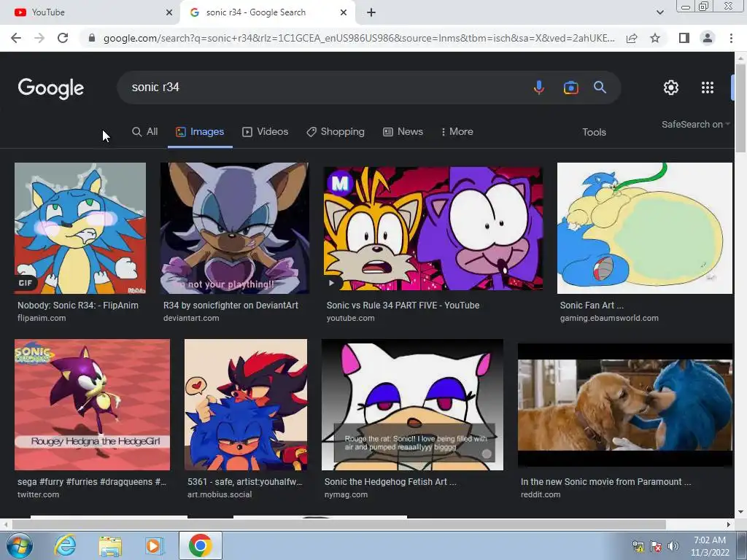Click the network tray icon
The image size is (747, 560).
pos(638,546)
